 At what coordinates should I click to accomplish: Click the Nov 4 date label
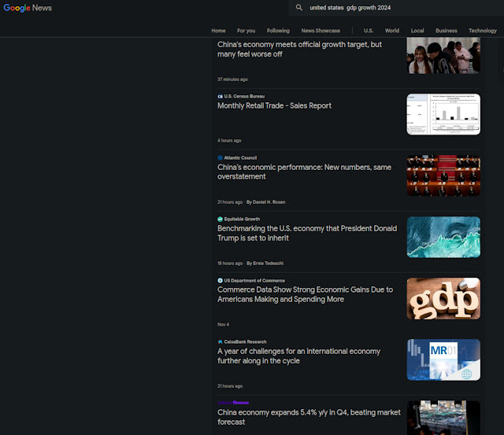[x=223, y=325]
